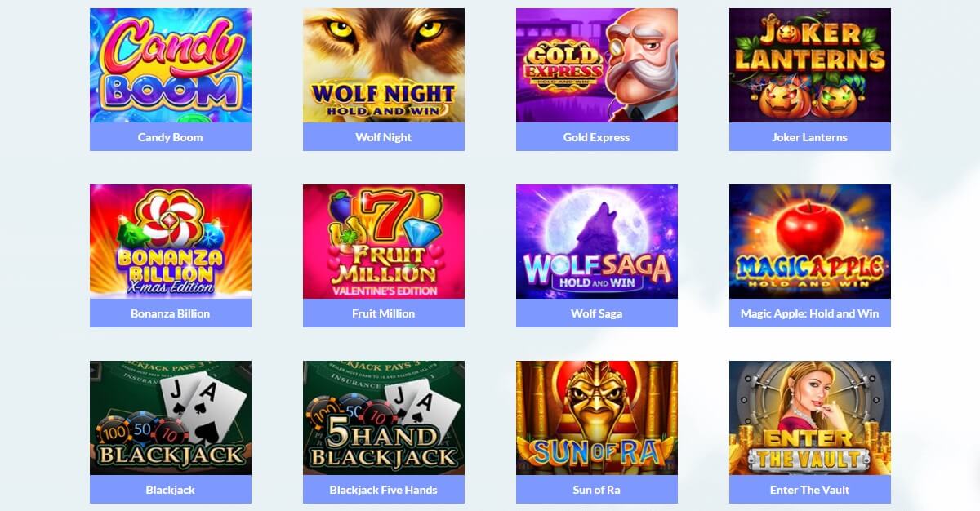Open the Enter The Vault game image
Image resolution: width=980 pixels, height=511 pixels.
pos(810,418)
